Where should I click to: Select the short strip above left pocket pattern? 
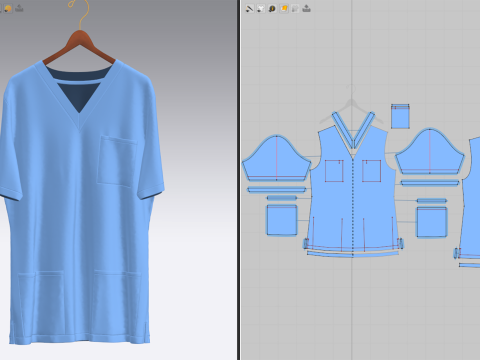coord(281,198)
